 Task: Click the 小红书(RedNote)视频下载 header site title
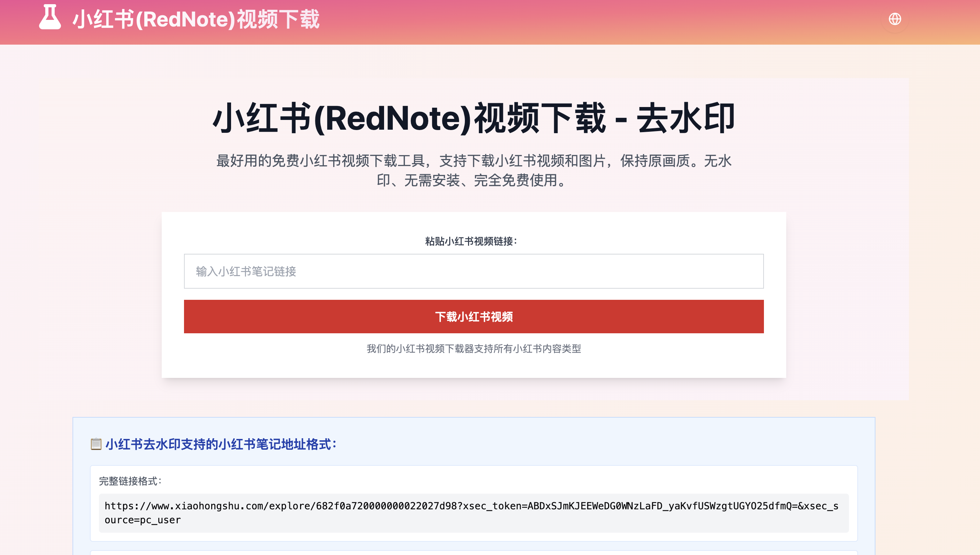coord(196,20)
